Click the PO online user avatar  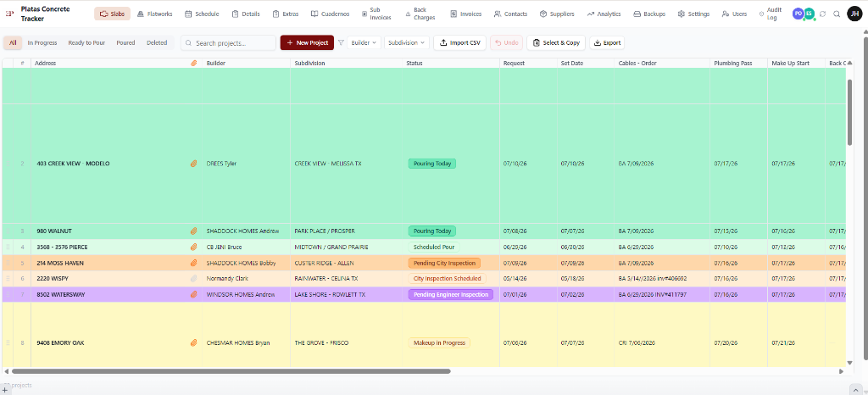pyautogui.click(x=798, y=14)
